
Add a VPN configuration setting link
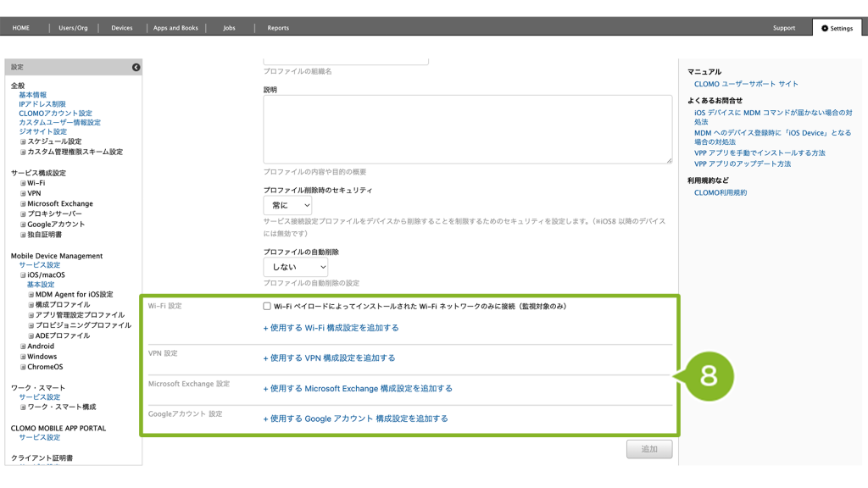click(x=329, y=358)
